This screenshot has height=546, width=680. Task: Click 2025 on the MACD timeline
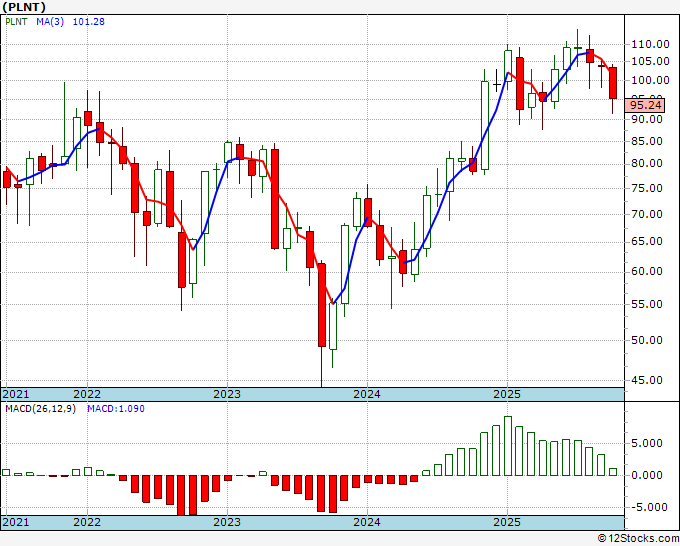[507, 522]
